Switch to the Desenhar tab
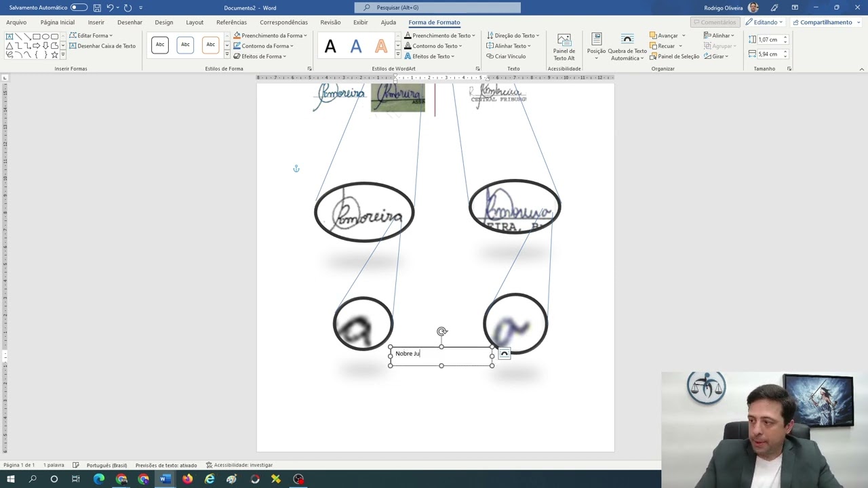 pyautogui.click(x=130, y=22)
